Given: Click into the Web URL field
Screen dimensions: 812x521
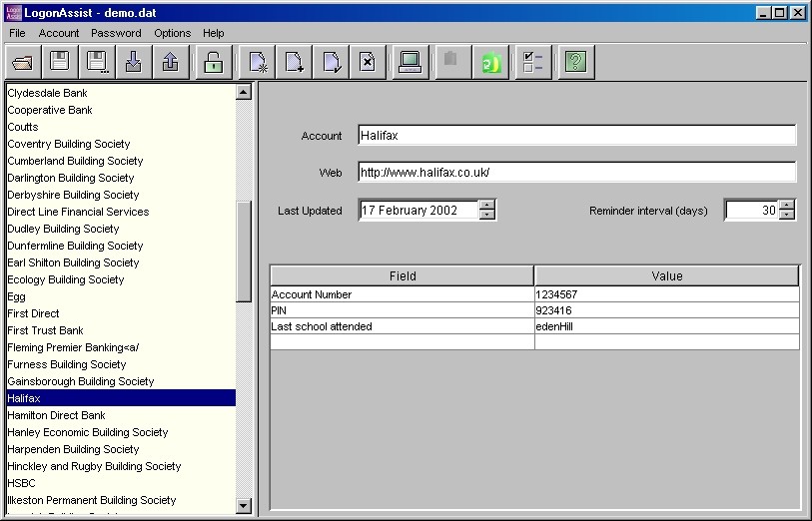Looking at the screenshot, I should [x=577, y=173].
